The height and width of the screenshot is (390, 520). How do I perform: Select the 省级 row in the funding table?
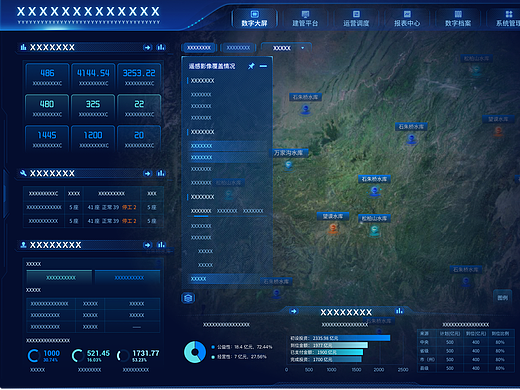point(466,351)
